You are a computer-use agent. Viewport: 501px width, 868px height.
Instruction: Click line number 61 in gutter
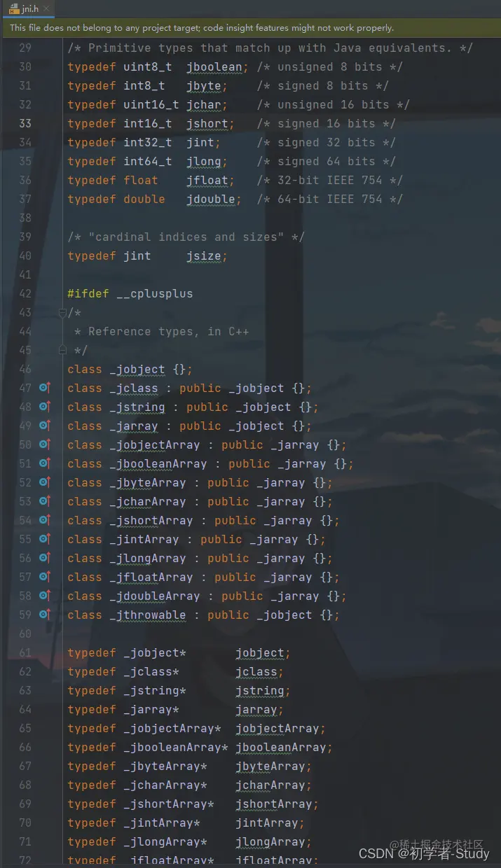coord(25,652)
